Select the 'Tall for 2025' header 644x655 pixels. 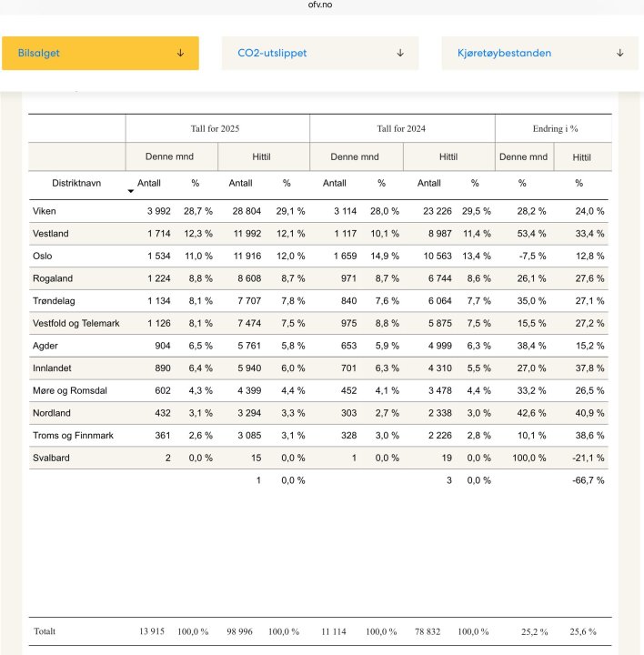click(217, 128)
